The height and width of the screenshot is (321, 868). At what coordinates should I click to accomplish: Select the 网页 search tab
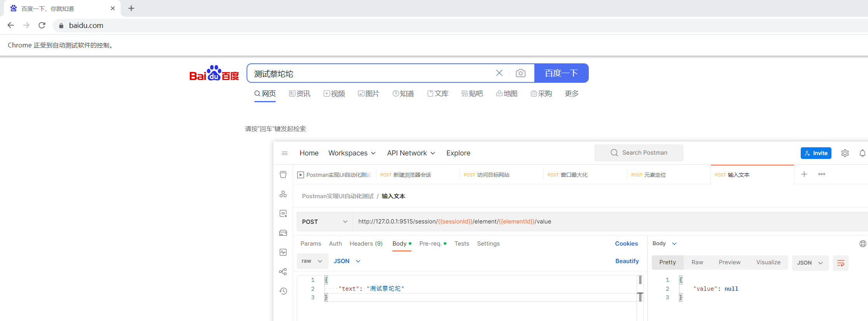tap(265, 94)
